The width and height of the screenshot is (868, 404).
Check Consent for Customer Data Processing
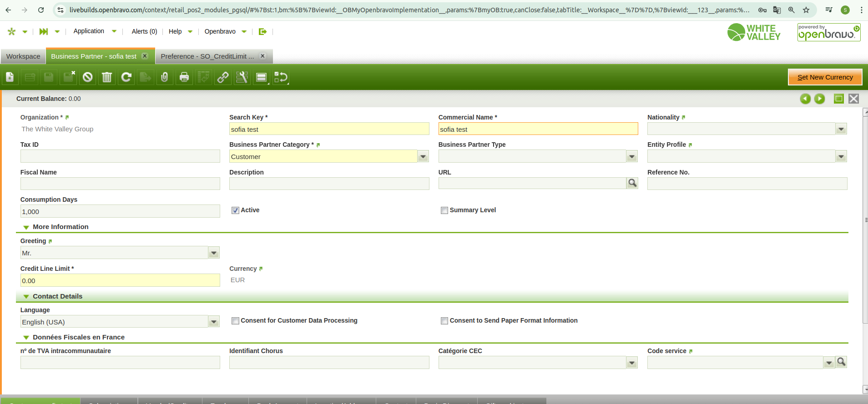tap(235, 321)
